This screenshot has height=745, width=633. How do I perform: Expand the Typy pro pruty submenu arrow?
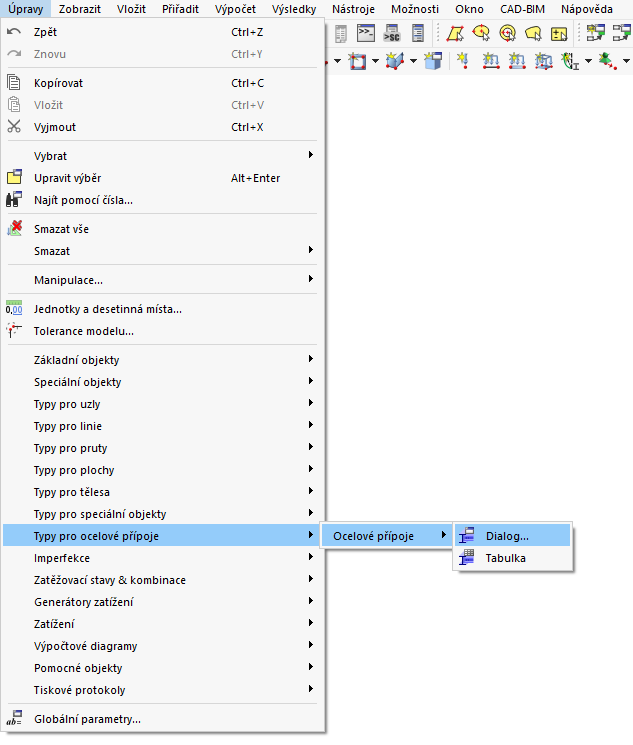311,447
